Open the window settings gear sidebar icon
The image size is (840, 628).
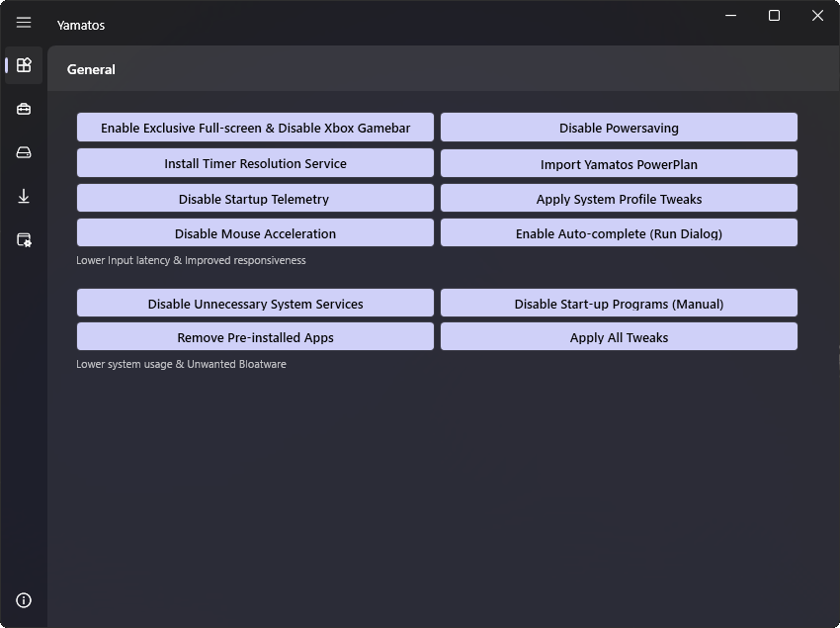point(24,239)
